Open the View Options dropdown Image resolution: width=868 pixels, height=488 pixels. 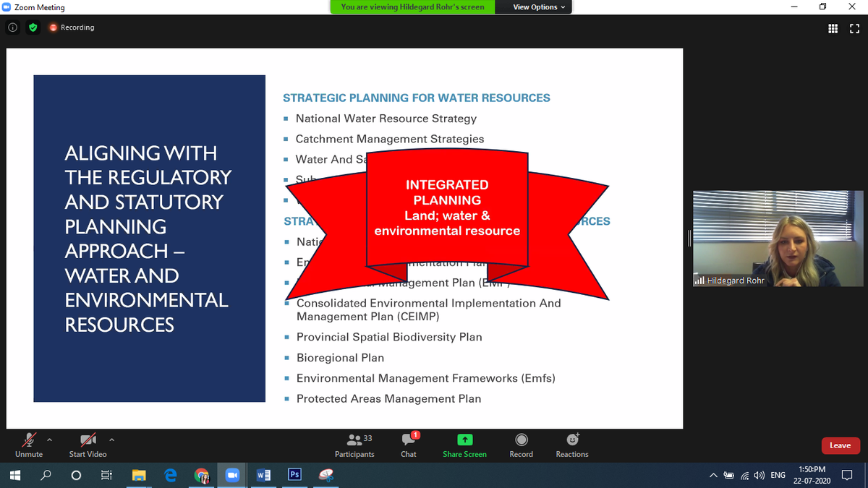tap(540, 7)
